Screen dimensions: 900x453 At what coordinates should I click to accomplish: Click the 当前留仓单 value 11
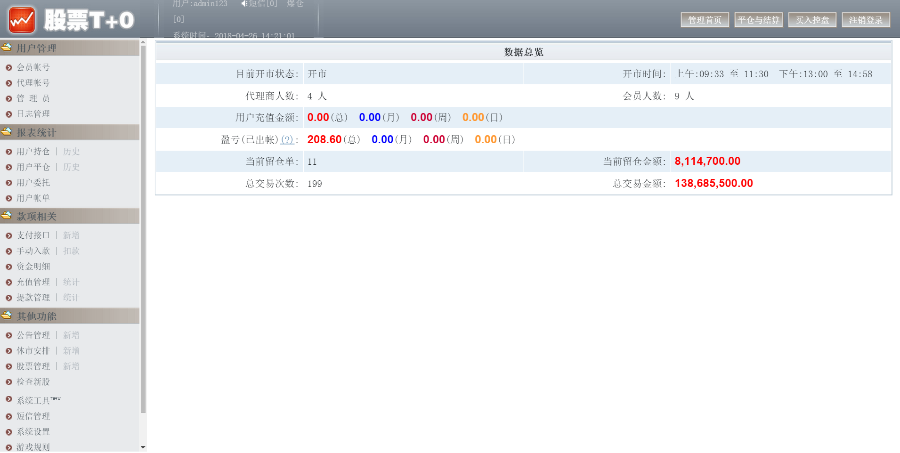click(312, 162)
